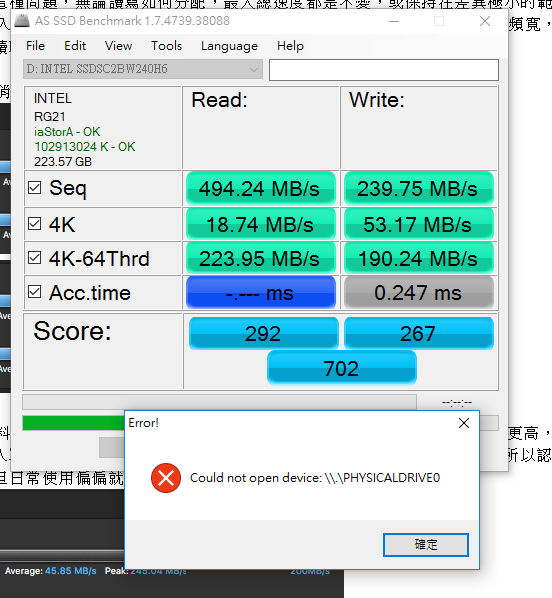Click the red error icon in the dialog
This screenshot has width=552, height=598.
point(166,478)
